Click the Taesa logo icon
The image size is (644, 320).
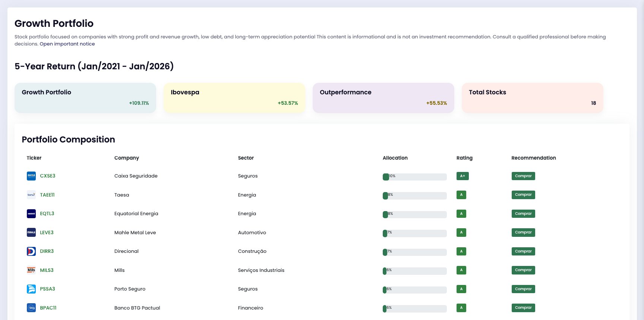pos(31,195)
